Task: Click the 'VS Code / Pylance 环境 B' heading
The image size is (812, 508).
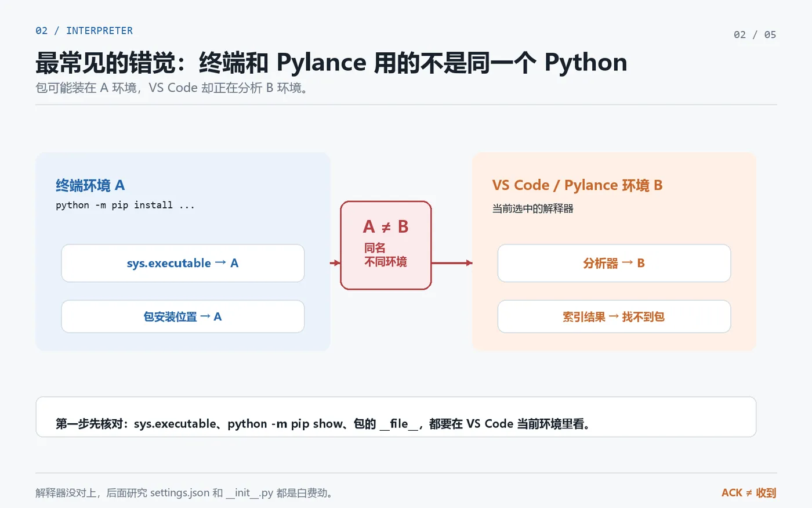Action: [x=577, y=185]
